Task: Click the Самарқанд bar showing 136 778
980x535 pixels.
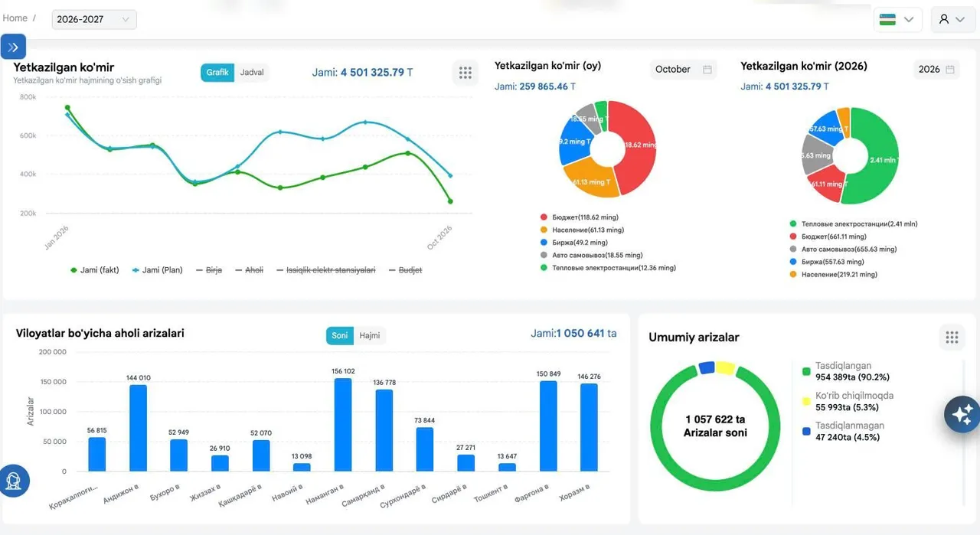Action: pos(384,431)
